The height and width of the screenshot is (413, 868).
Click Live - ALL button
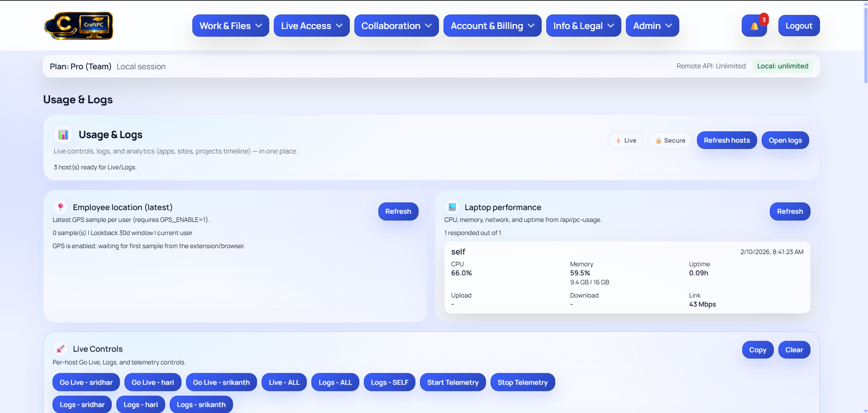284,382
